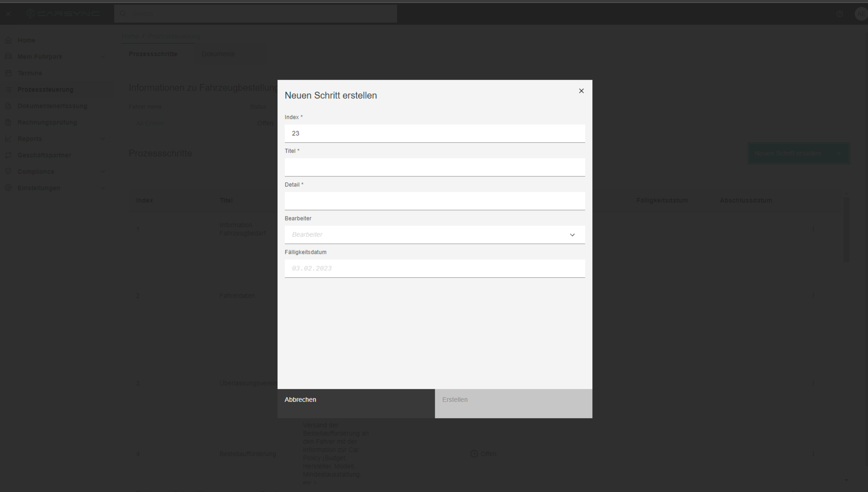The width and height of the screenshot is (868, 492).
Task: Click the Home breadcrumb link
Action: click(130, 36)
